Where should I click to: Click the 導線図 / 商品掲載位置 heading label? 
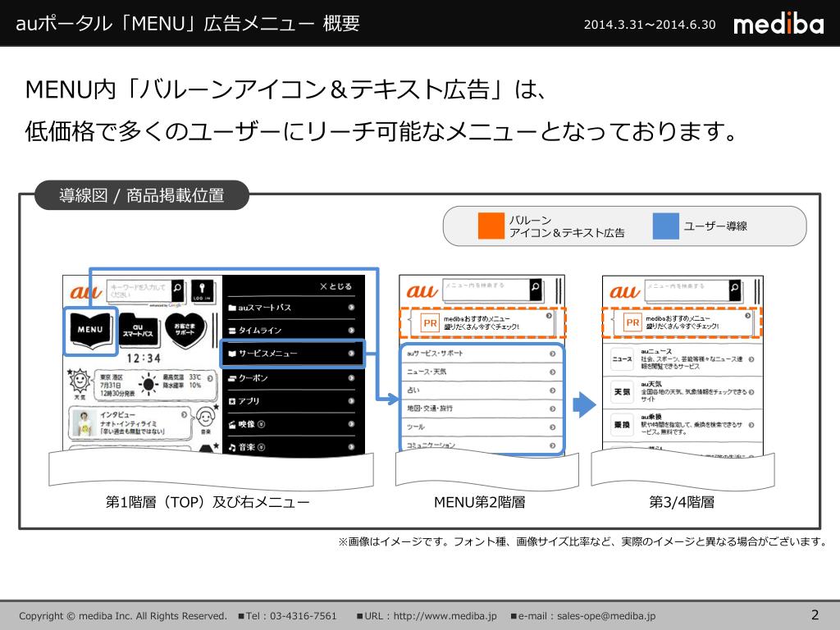[x=142, y=195]
